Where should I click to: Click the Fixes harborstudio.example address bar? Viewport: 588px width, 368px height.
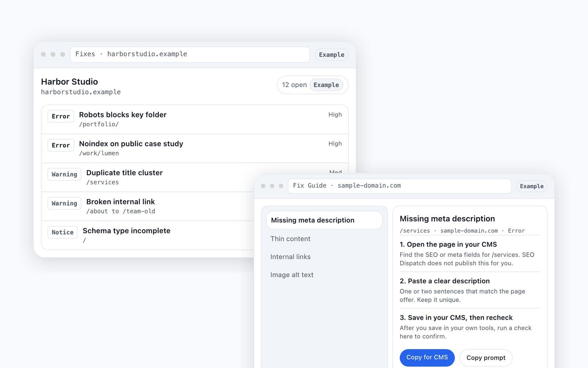coord(190,54)
